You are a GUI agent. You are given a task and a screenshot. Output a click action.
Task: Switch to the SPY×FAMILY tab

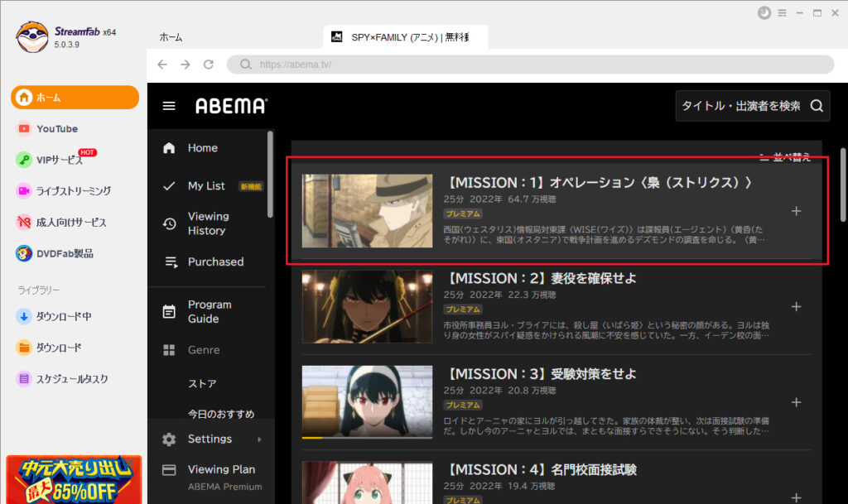[x=406, y=36]
